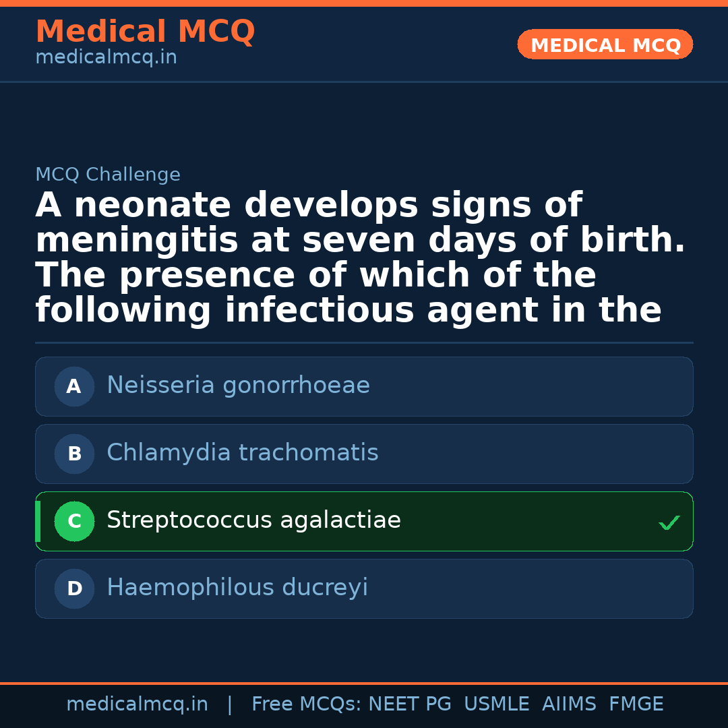Click the orange MEDICAL MCQ badge
Image resolution: width=728 pixels, height=728 pixels.
(605, 44)
